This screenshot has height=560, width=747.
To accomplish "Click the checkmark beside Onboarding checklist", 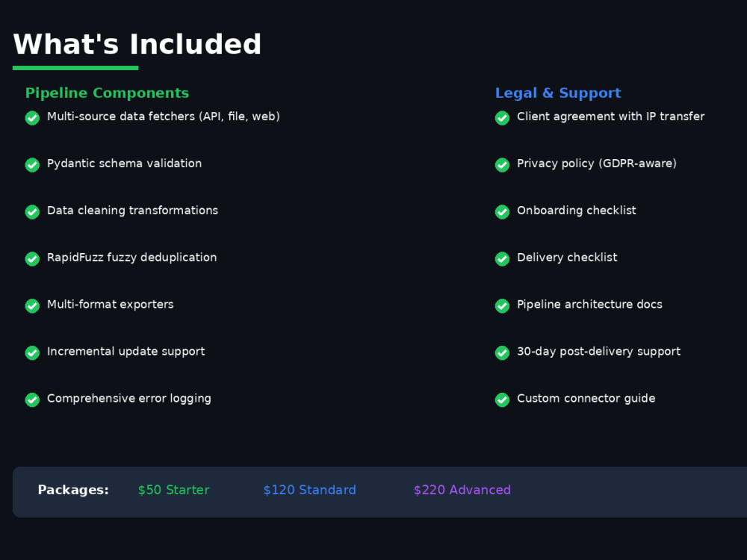I will [x=502, y=211].
